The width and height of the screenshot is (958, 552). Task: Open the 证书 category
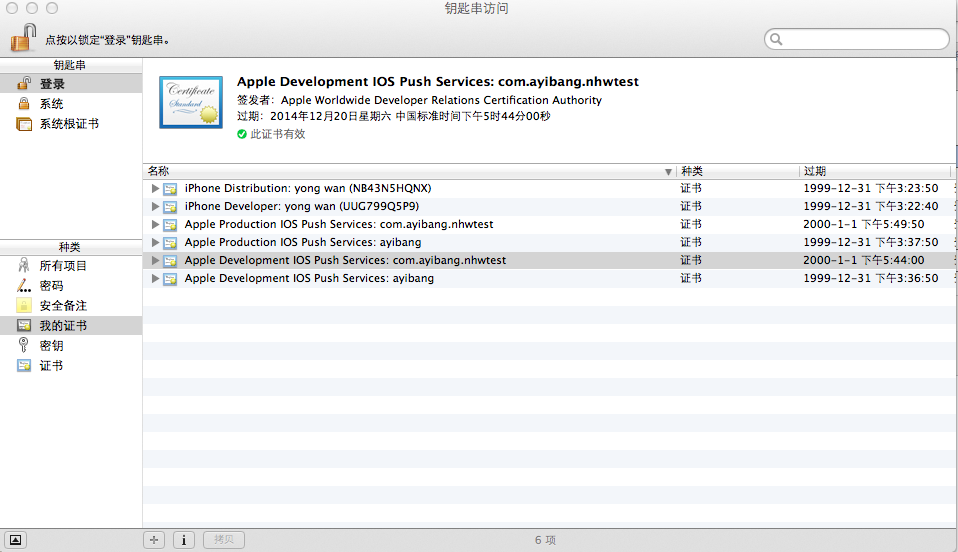click(71, 366)
